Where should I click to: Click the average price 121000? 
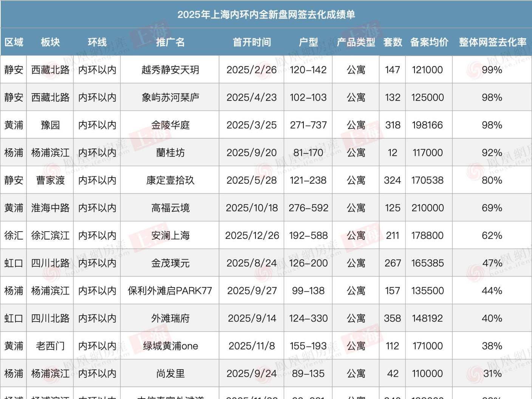pos(427,70)
